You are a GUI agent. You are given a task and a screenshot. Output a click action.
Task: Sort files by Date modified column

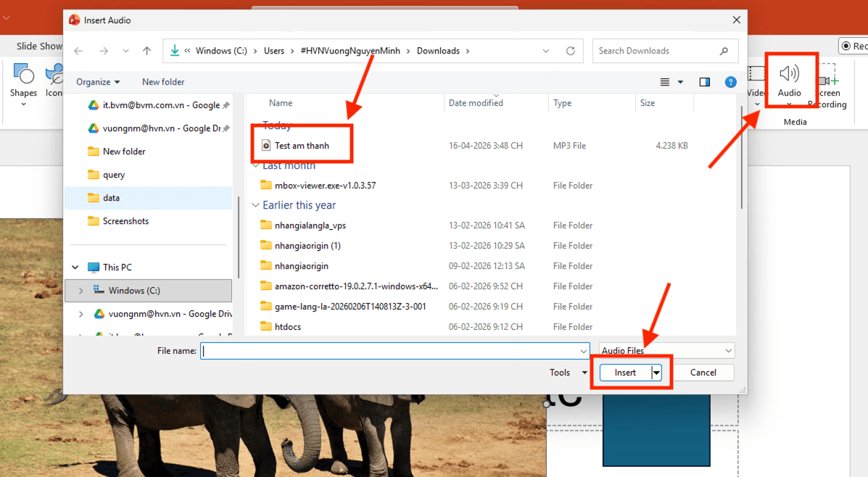pos(476,103)
